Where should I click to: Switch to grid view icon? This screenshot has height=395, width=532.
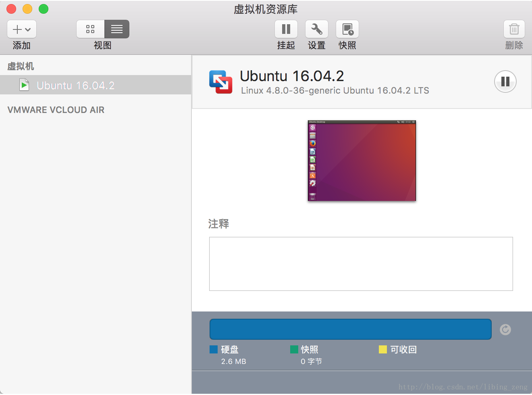coord(90,29)
